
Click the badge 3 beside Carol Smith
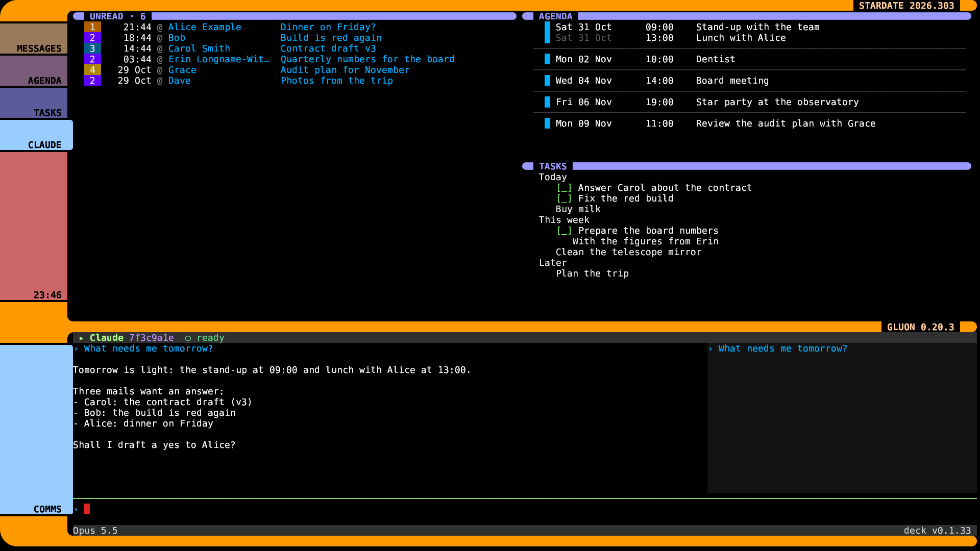coord(92,48)
